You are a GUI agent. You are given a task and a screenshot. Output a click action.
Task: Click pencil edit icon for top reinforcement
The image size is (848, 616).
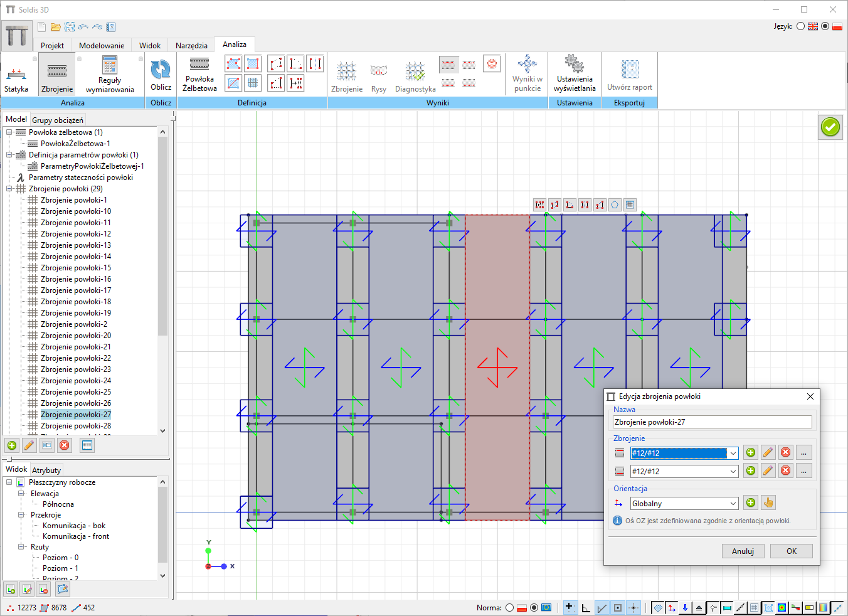pyautogui.click(x=768, y=453)
